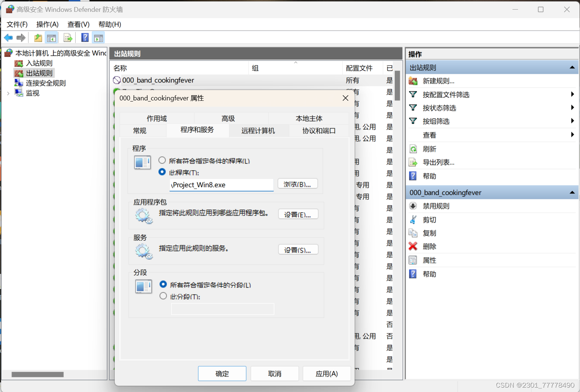Open the 帮助(H) menu

[110, 24]
